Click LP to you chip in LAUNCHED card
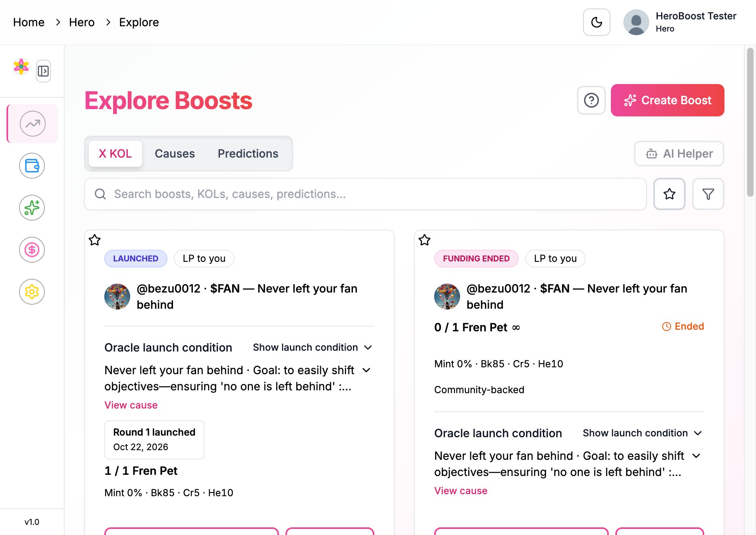 coord(204,259)
